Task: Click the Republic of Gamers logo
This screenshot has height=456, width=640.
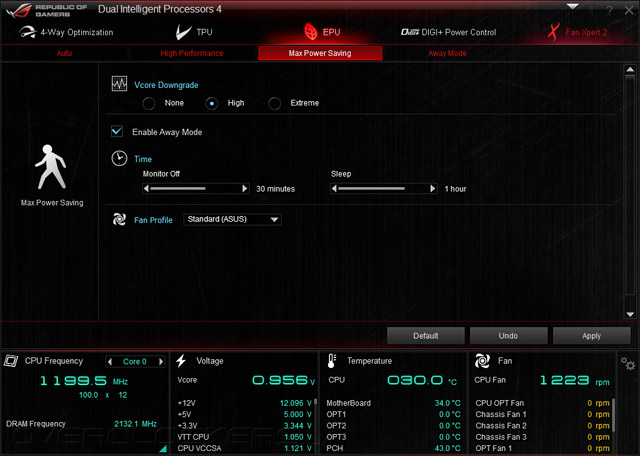Action: (47, 10)
